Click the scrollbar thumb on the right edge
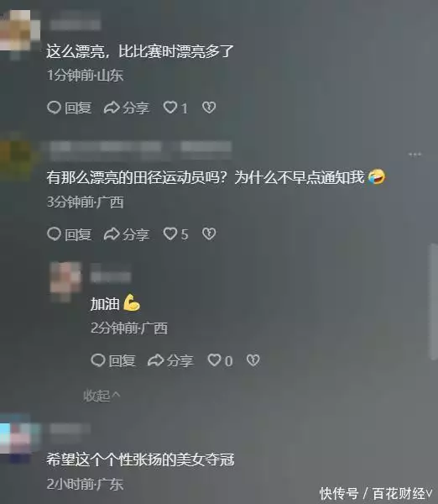Screen dimensions: 438x504 click(x=434, y=302)
